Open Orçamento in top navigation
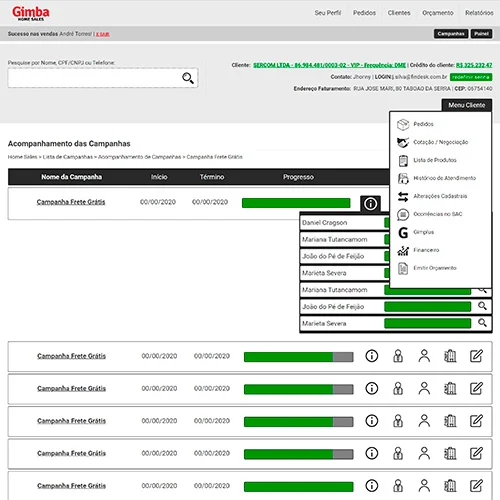The image size is (500, 500). tap(438, 13)
